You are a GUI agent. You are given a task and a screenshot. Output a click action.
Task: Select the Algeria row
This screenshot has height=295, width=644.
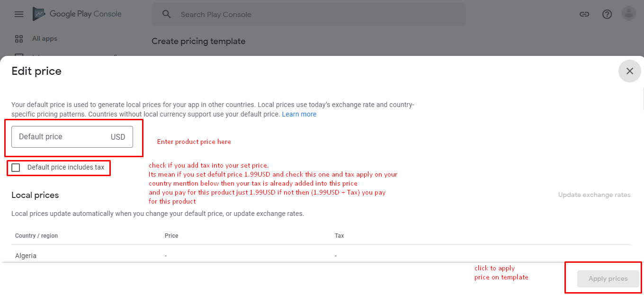(x=26, y=256)
